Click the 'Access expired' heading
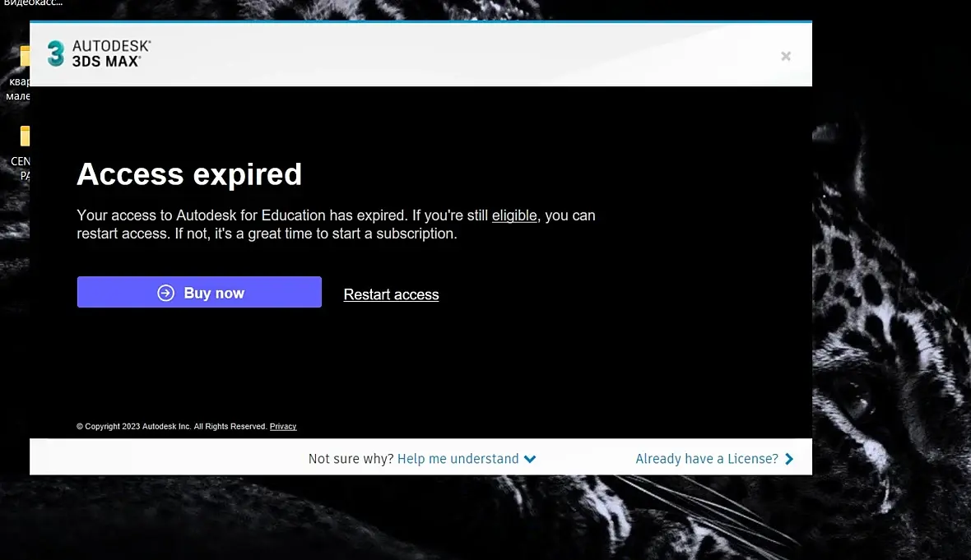Screen dimensions: 971x560 click(x=189, y=174)
